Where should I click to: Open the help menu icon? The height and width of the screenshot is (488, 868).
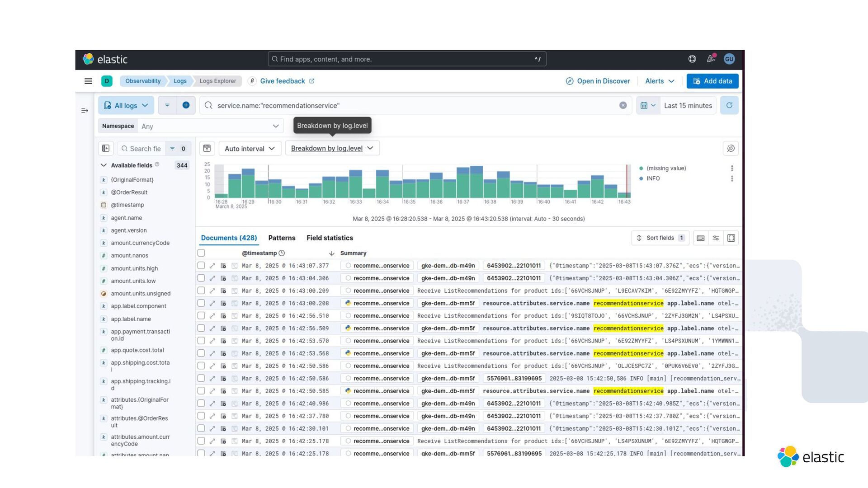point(692,59)
